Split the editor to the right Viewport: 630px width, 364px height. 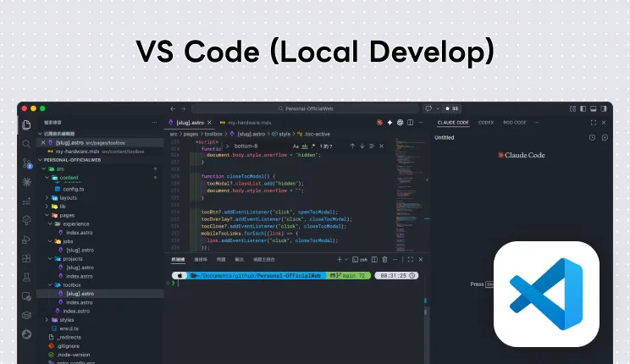[x=410, y=123]
